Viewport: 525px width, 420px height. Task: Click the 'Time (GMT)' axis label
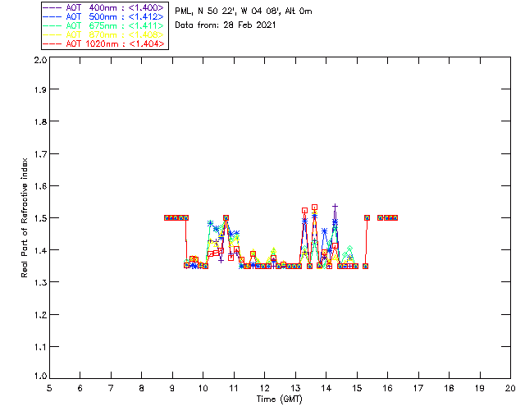(279, 399)
